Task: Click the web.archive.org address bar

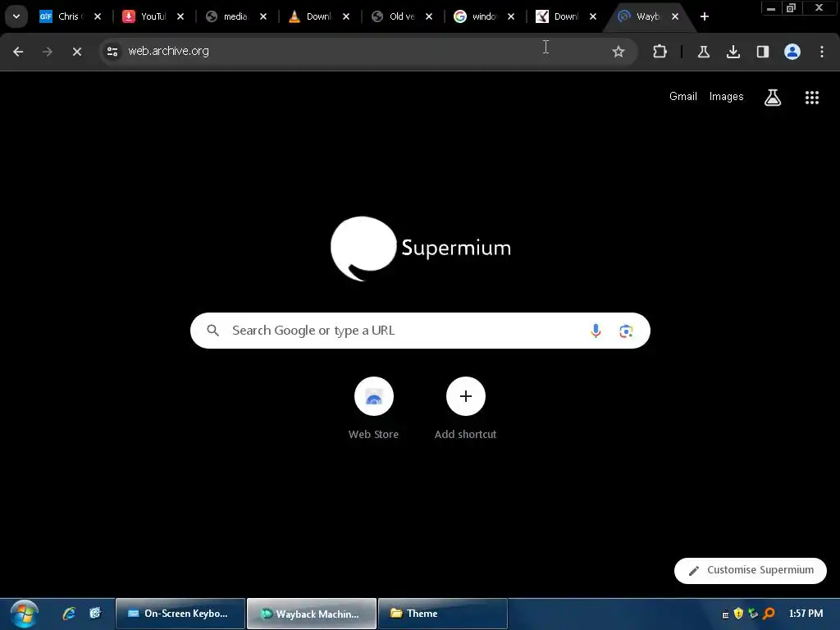Action: point(368,52)
